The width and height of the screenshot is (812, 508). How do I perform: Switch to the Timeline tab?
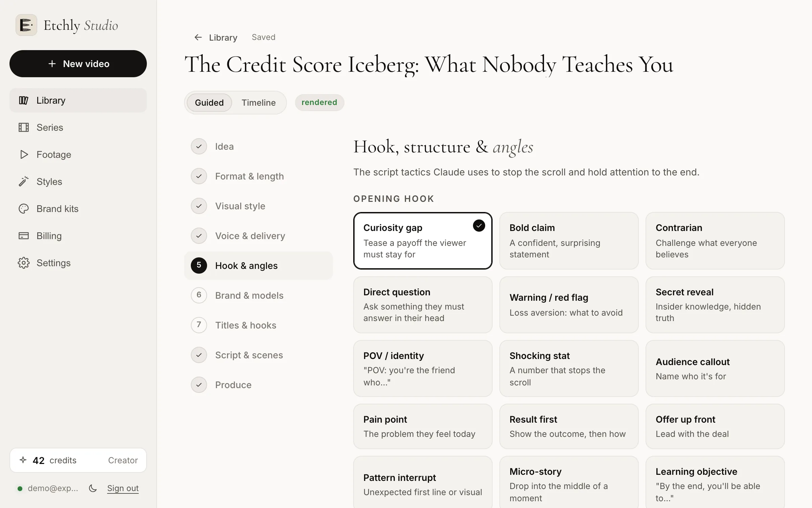[258, 103]
